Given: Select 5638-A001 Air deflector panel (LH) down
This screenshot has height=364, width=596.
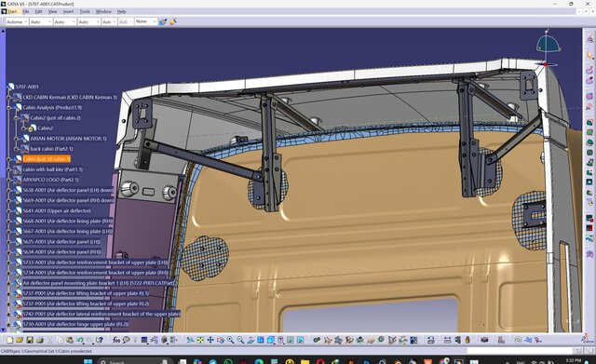Looking at the screenshot, I should pyautogui.click(x=68, y=190).
